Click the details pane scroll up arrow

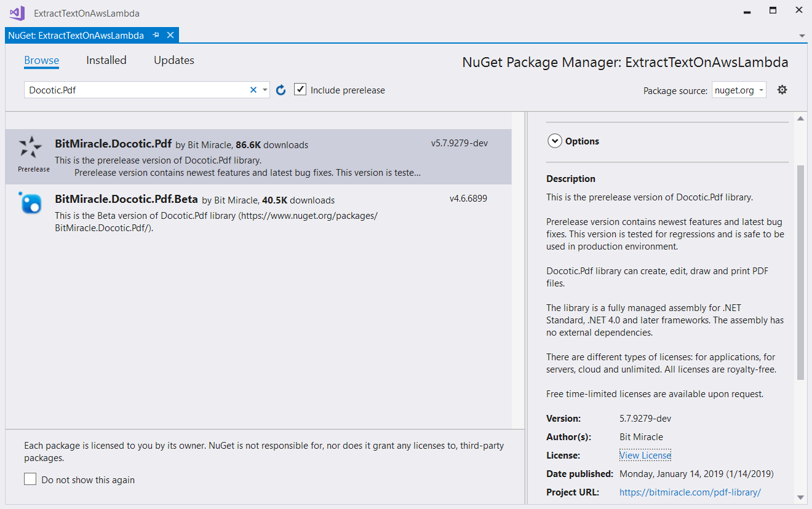tap(800, 119)
